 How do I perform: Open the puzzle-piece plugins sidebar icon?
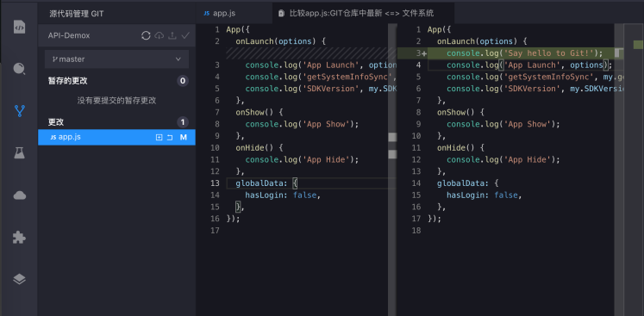pos(19,237)
